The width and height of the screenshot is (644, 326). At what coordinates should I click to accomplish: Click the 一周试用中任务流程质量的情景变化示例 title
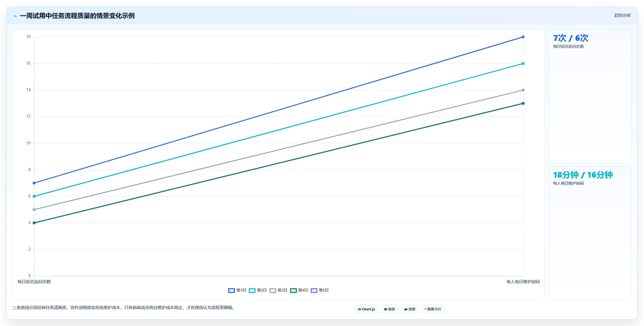coord(77,16)
